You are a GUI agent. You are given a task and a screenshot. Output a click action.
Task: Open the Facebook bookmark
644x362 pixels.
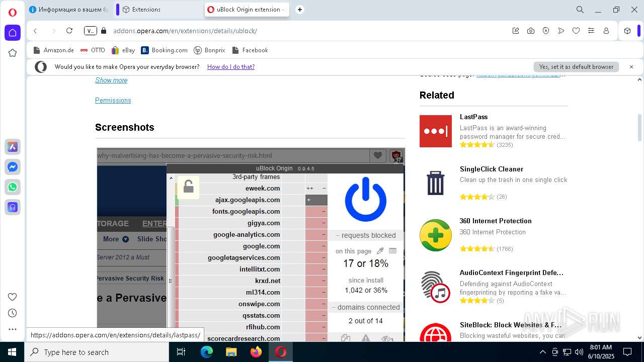pos(250,50)
